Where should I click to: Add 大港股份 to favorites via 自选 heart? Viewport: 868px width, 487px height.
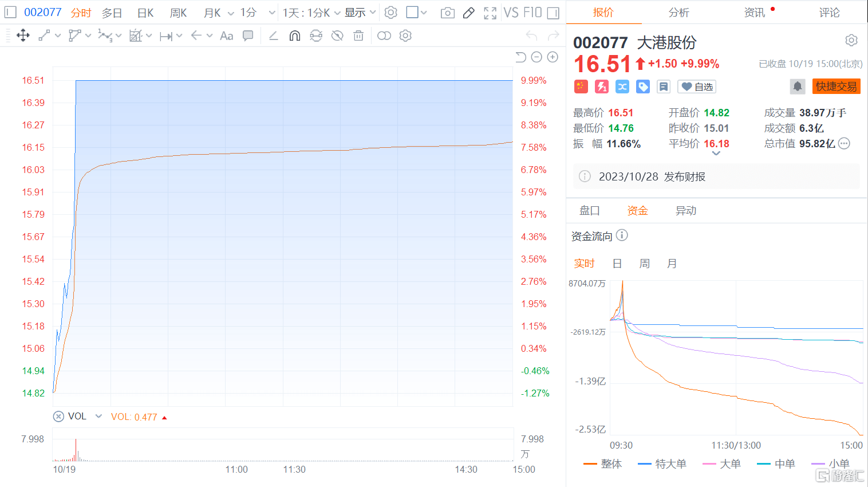point(696,86)
